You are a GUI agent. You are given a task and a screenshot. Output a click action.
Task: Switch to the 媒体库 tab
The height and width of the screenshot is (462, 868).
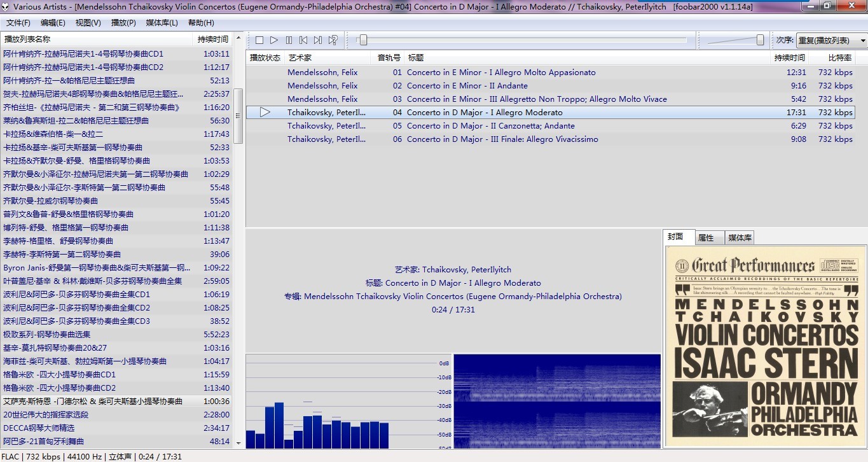tap(740, 238)
